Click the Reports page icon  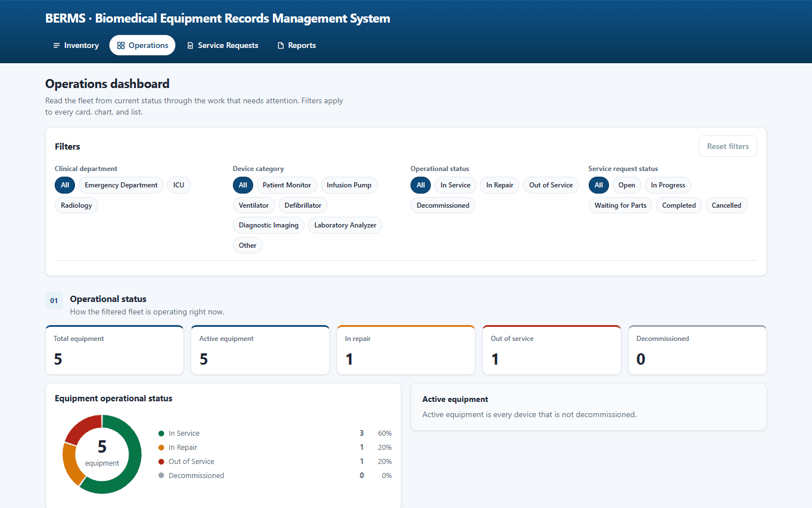coord(280,46)
